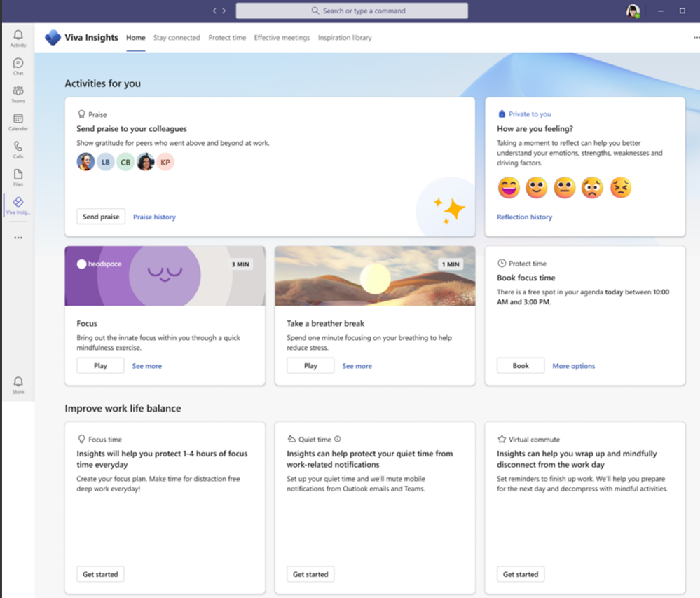Open more apps ellipsis in sidebar
Image resolution: width=700 pixels, height=598 pixels.
click(x=18, y=238)
